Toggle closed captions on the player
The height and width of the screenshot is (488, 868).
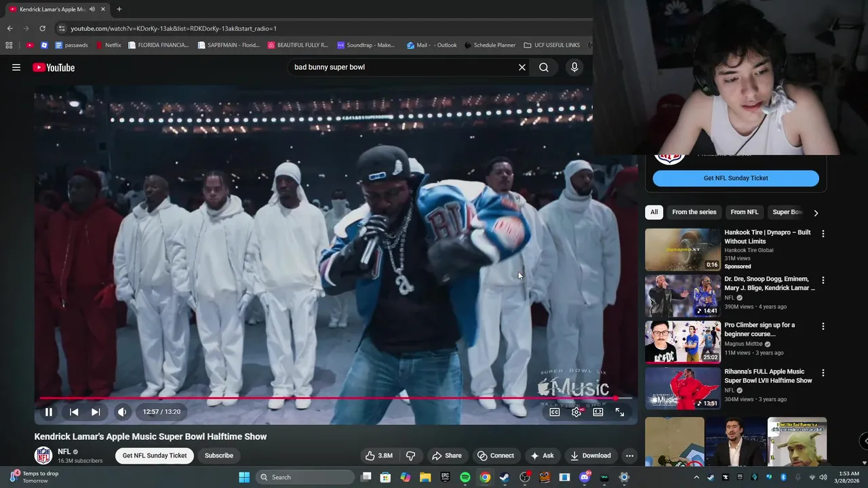[555, 411]
